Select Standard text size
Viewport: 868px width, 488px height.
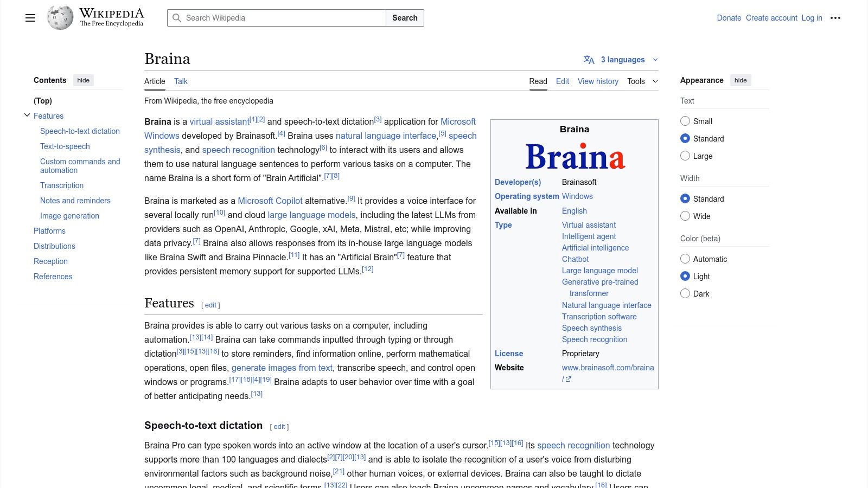tap(685, 138)
